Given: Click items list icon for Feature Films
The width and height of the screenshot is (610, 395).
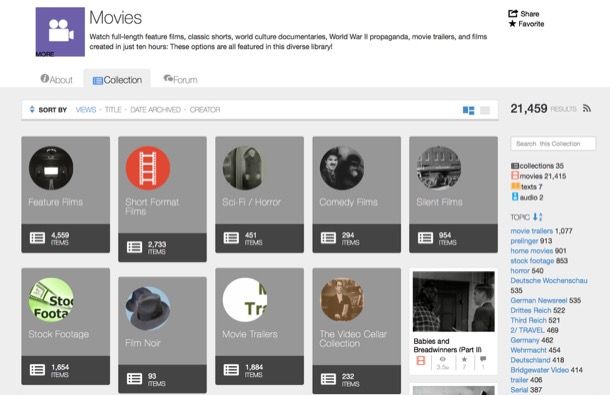Looking at the screenshot, I should point(37,238).
